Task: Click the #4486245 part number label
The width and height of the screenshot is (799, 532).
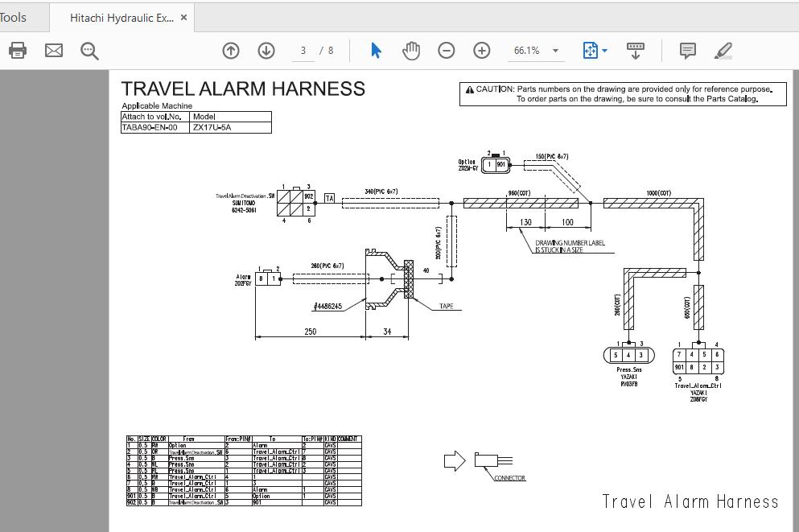Action: click(327, 307)
